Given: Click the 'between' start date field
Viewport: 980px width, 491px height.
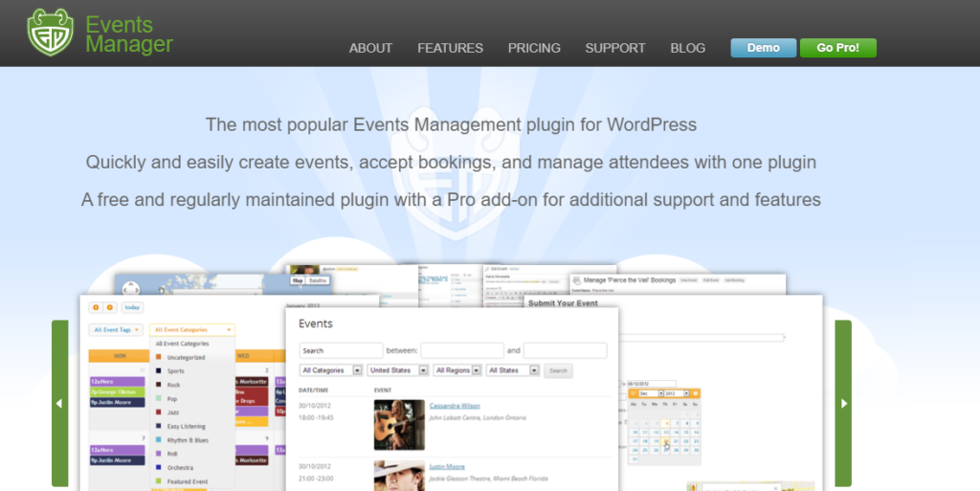Looking at the screenshot, I should point(462,350).
